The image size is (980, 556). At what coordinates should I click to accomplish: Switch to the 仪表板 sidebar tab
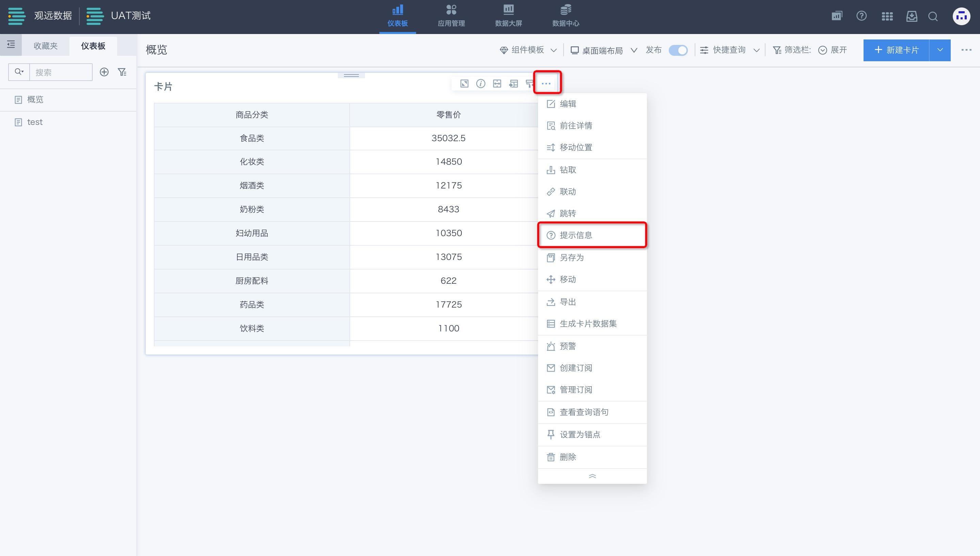[93, 46]
